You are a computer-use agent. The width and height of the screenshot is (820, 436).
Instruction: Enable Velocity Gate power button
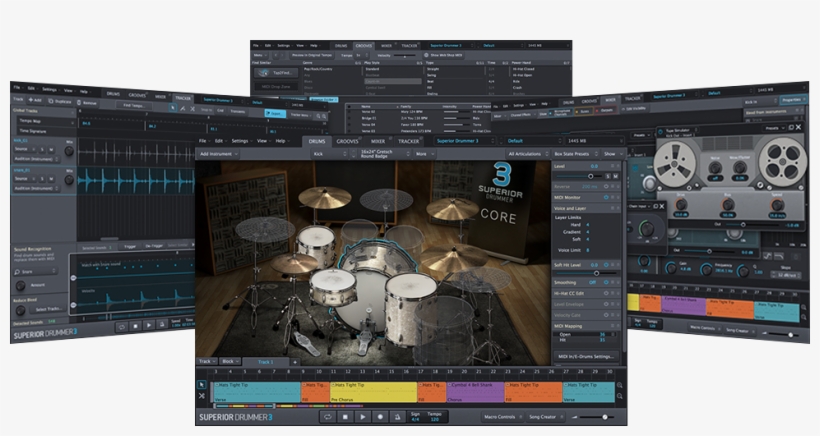[x=606, y=315]
